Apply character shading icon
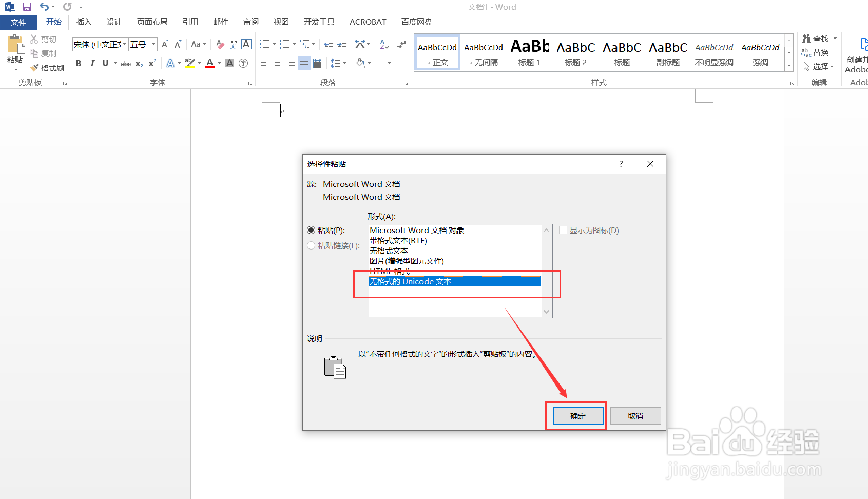The width and height of the screenshot is (868, 499). coord(230,63)
